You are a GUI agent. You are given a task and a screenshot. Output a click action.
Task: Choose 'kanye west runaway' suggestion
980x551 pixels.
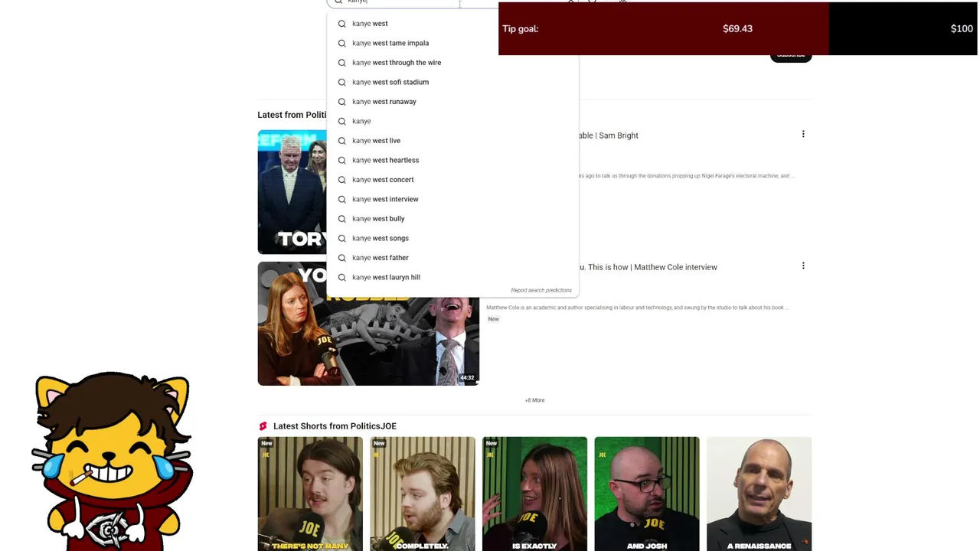click(x=452, y=102)
